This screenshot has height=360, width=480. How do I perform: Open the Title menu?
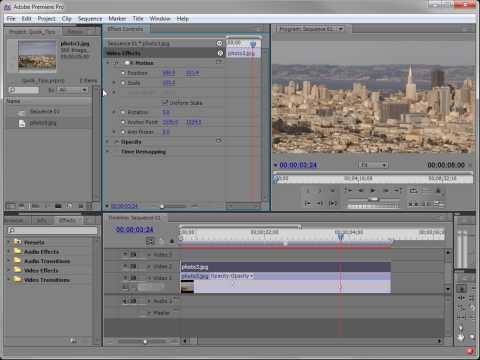pos(138,19)
